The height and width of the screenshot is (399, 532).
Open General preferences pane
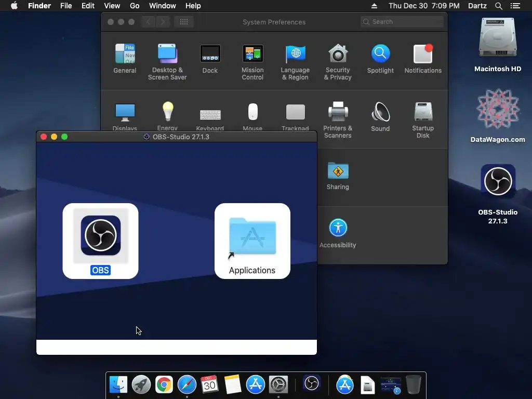[x=125, y=59]
